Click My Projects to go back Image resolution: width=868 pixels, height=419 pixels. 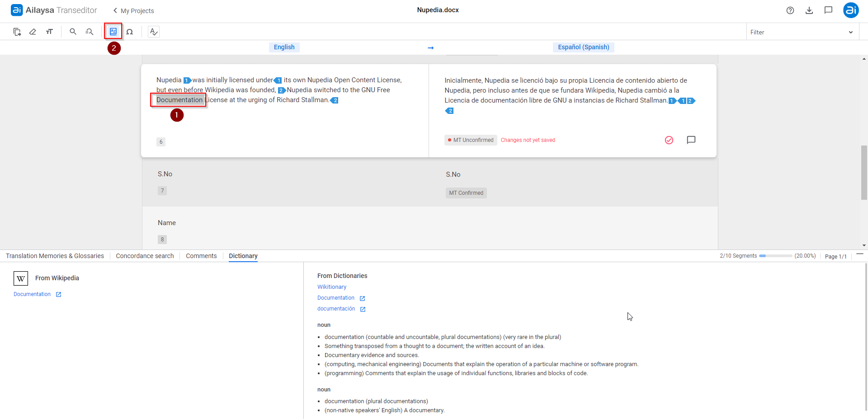(136, 10)
